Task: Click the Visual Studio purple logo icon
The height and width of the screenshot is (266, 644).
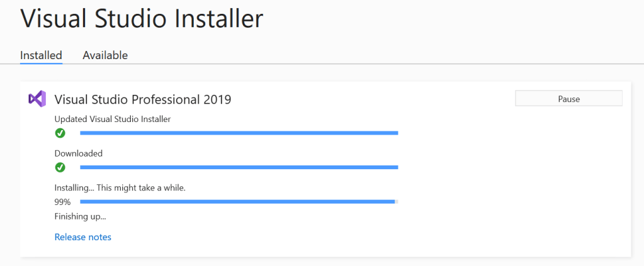Action: [x=37, y=99]
